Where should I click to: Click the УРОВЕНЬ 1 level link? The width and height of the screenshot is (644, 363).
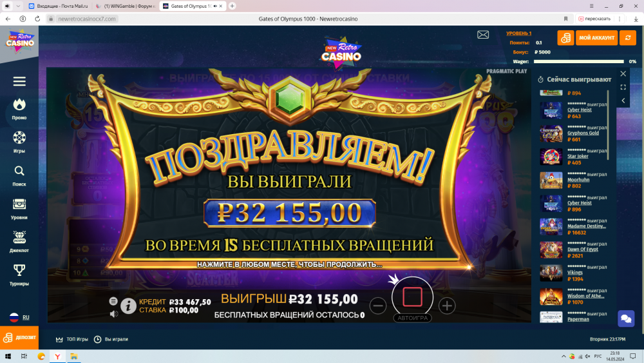(x=518, y=34)
